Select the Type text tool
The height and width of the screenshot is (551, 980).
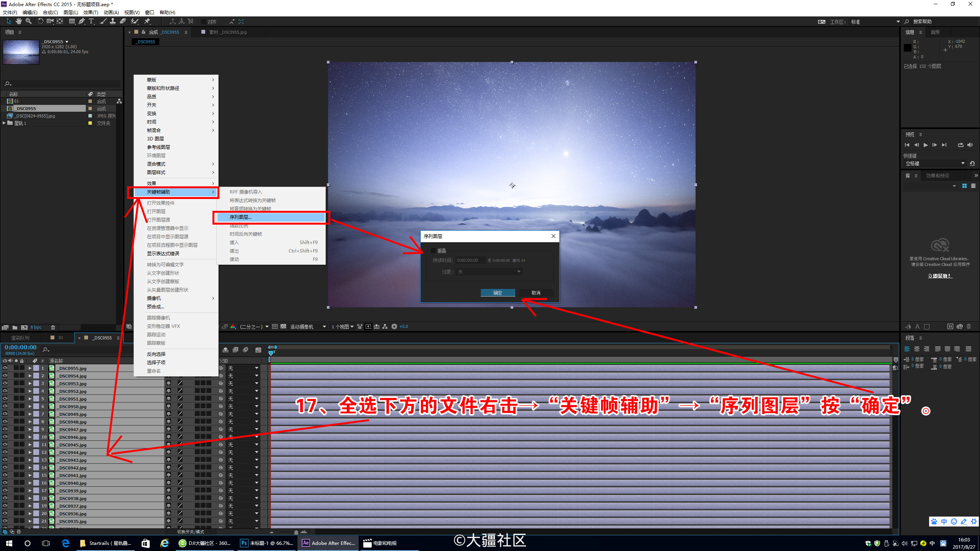pyautogui.click(x=91, y=21)
